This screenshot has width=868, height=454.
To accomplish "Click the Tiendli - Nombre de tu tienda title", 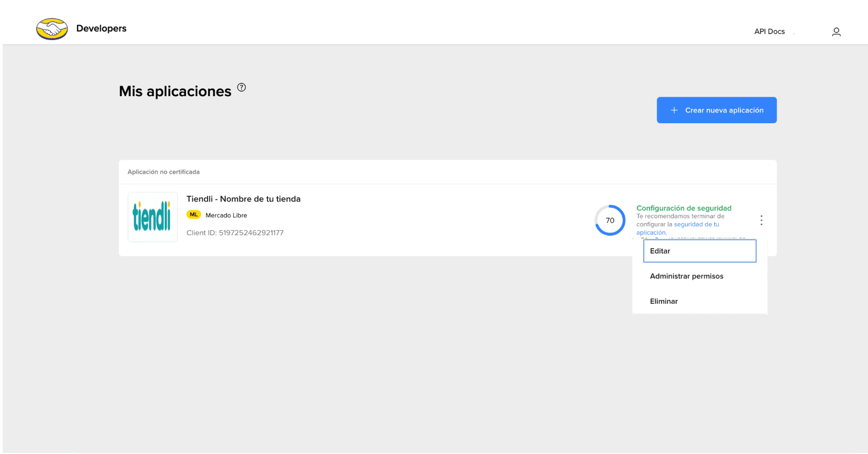I will click(243, 199).
